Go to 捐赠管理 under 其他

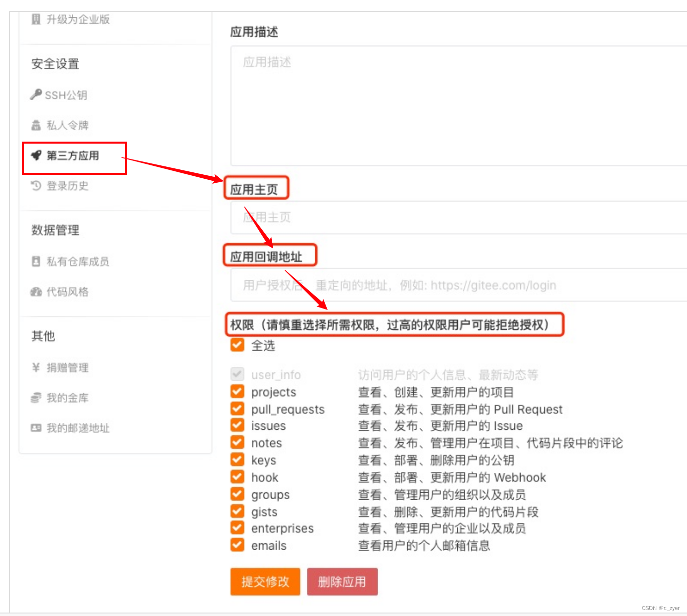pyautogui.click(x=67, y=367)
